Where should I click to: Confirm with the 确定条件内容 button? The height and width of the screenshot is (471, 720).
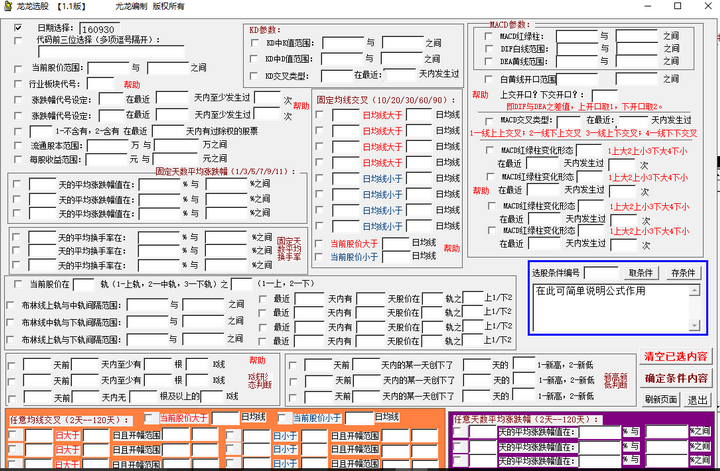click(675, 378)
